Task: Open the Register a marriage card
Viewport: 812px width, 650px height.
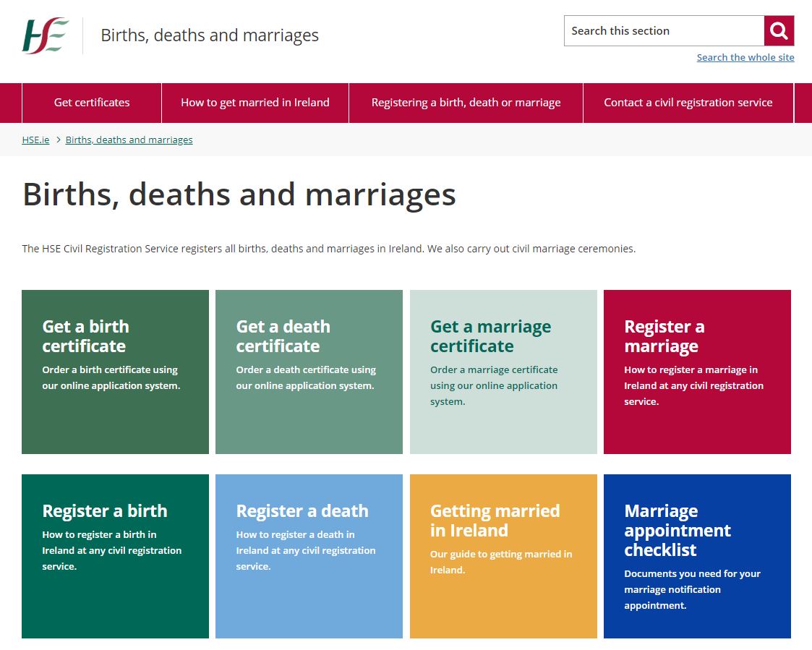Action: click(x=697, y=372)
